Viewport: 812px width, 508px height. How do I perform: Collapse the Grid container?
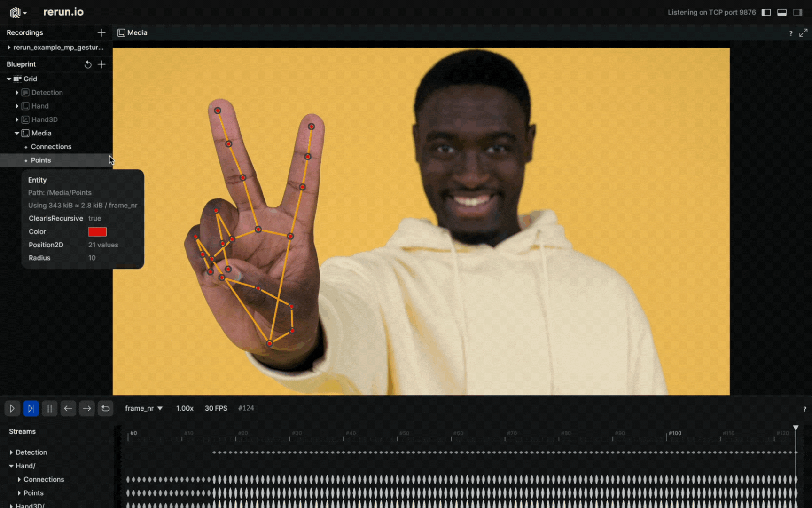[x=9, y=79]
